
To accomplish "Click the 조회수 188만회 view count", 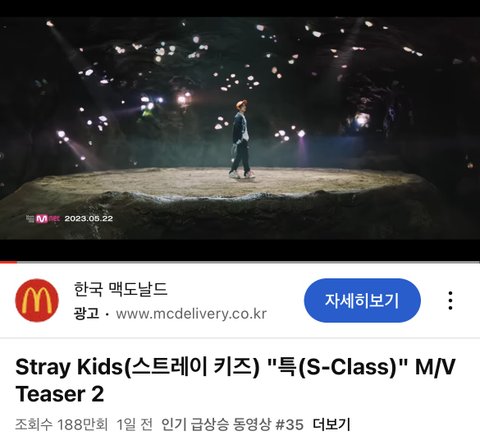I will (61, 425).
